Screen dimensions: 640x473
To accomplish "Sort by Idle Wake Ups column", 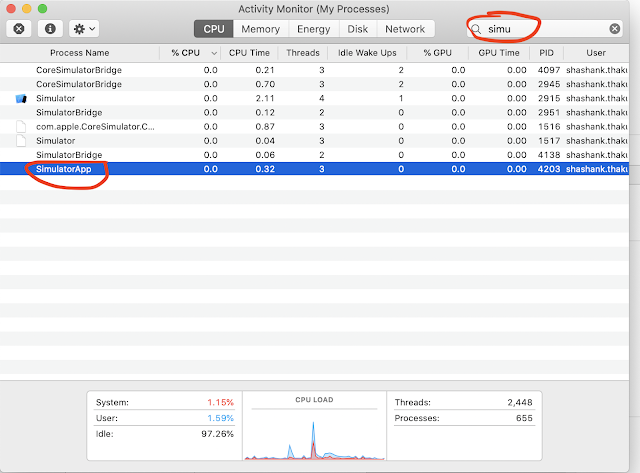I will pyautogui.click(x=367, y=53).
